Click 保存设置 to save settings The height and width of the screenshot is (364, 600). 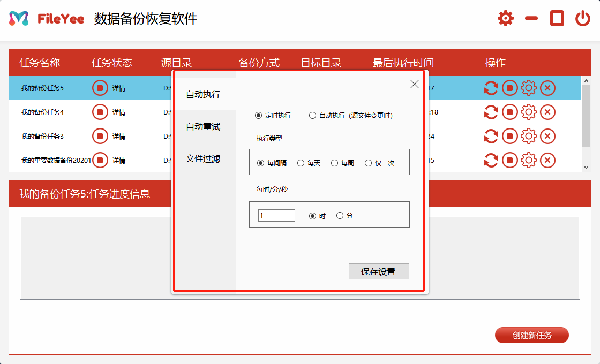[x=379, y=271]
